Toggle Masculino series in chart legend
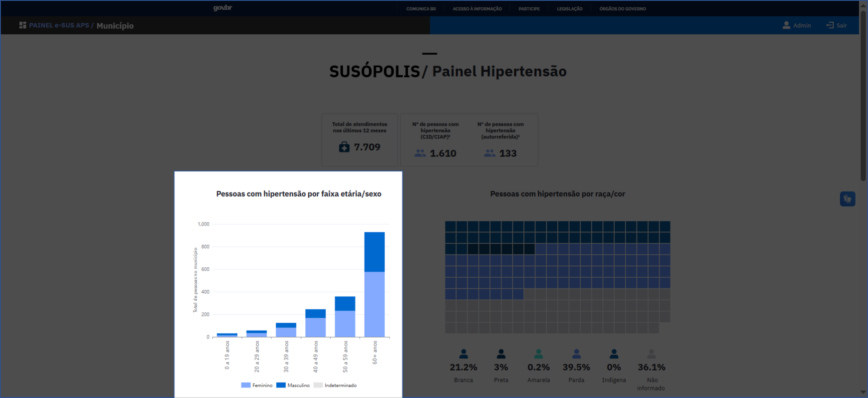Viewport: 868px width, 398px height. (293, 385)
